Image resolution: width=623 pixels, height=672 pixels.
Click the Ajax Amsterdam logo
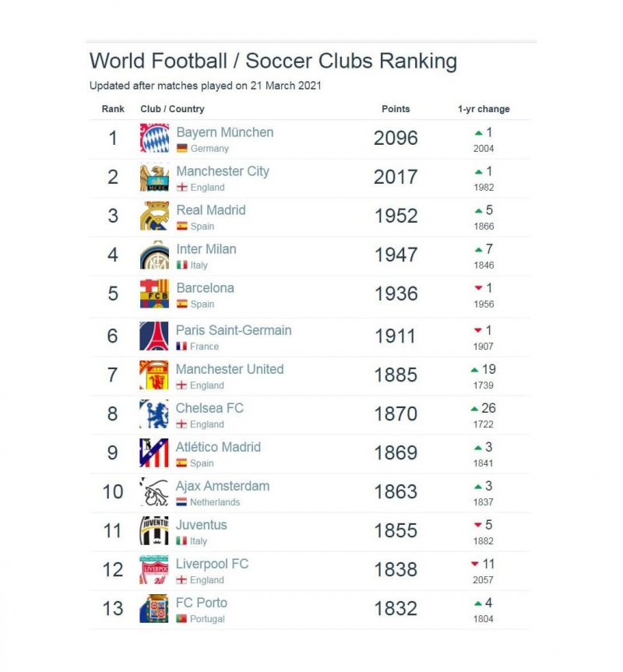point(154,492)
